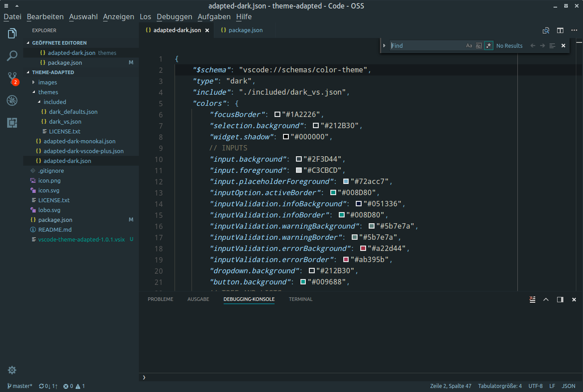
Task: Move the panel to the side
Action: point(560,299)
